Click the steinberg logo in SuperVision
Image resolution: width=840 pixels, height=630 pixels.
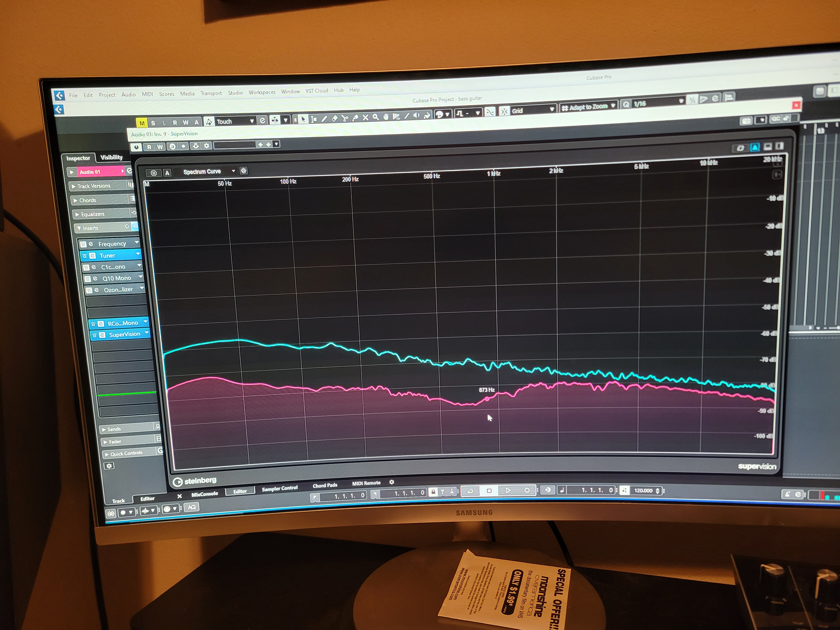194,481
